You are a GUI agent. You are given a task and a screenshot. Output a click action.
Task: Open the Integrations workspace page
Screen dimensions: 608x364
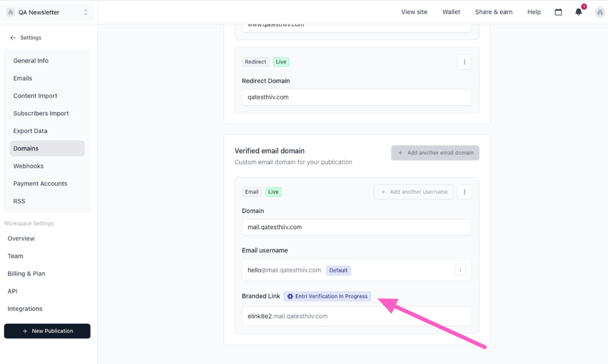(25, 309)
